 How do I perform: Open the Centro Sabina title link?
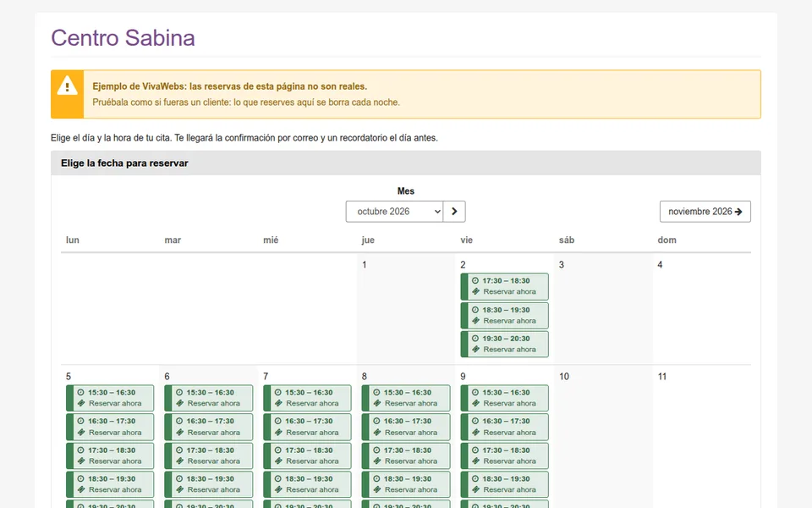click(x=123, y=38)
